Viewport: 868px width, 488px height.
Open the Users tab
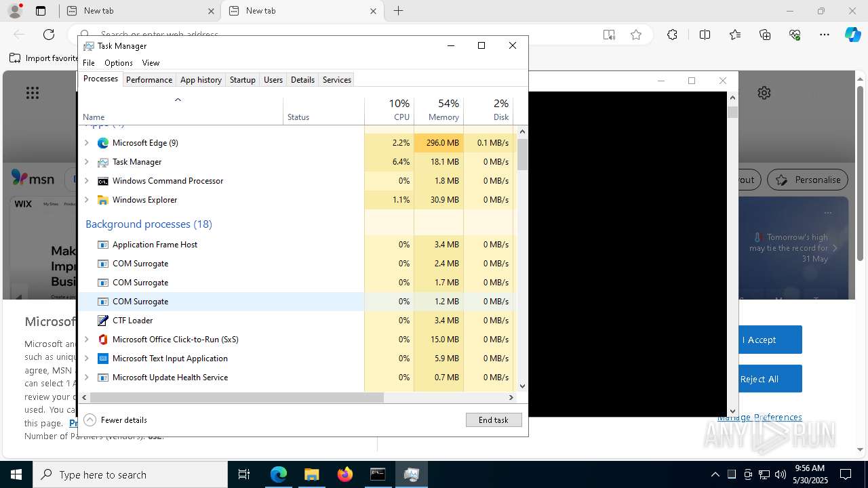pyautogui.click(x=273, y=80)
